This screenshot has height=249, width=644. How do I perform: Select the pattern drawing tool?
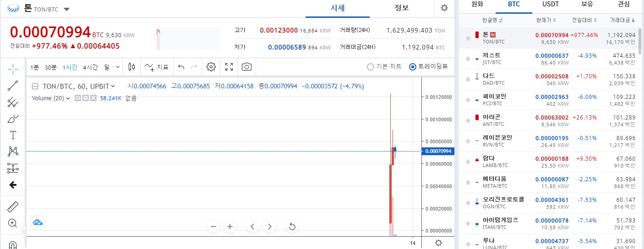tap(13, 152)
